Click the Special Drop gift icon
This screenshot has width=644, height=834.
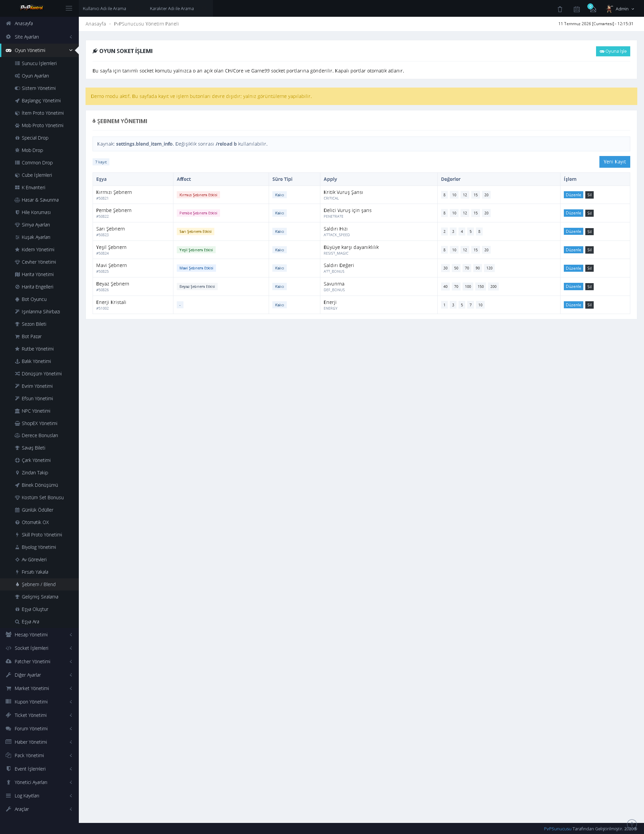point(17,138)
